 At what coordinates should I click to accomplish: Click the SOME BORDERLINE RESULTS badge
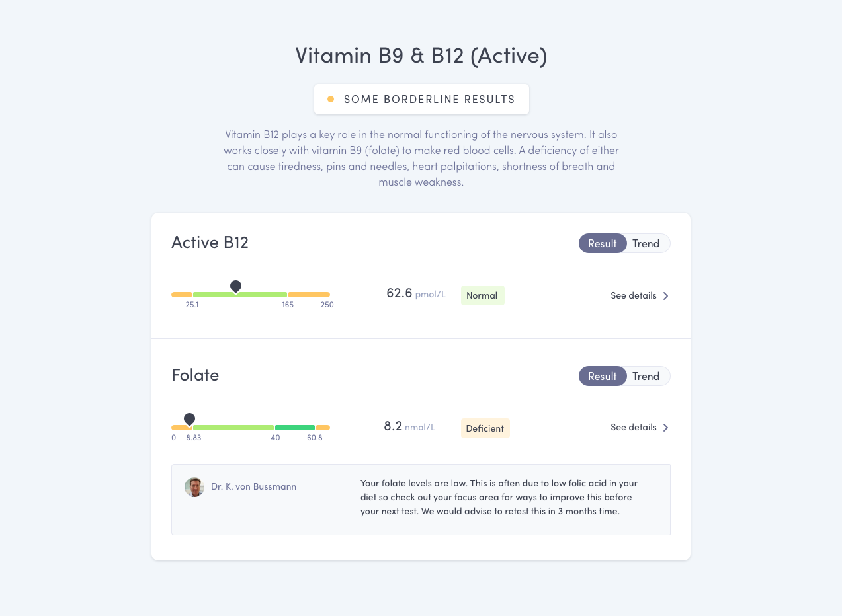(x=421, y=98)
